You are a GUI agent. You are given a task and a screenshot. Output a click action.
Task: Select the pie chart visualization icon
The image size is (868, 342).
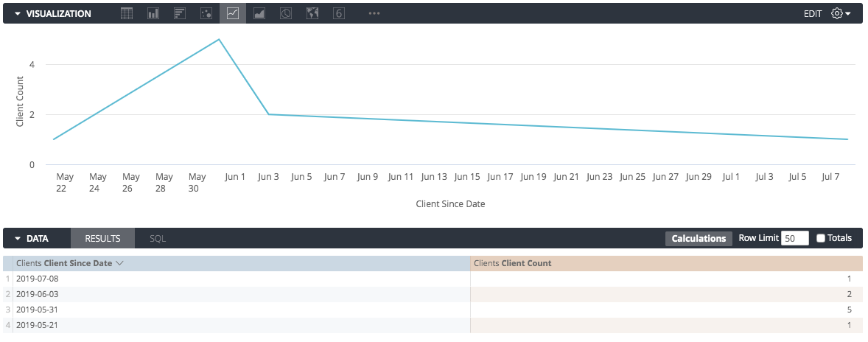coord(286,13)
